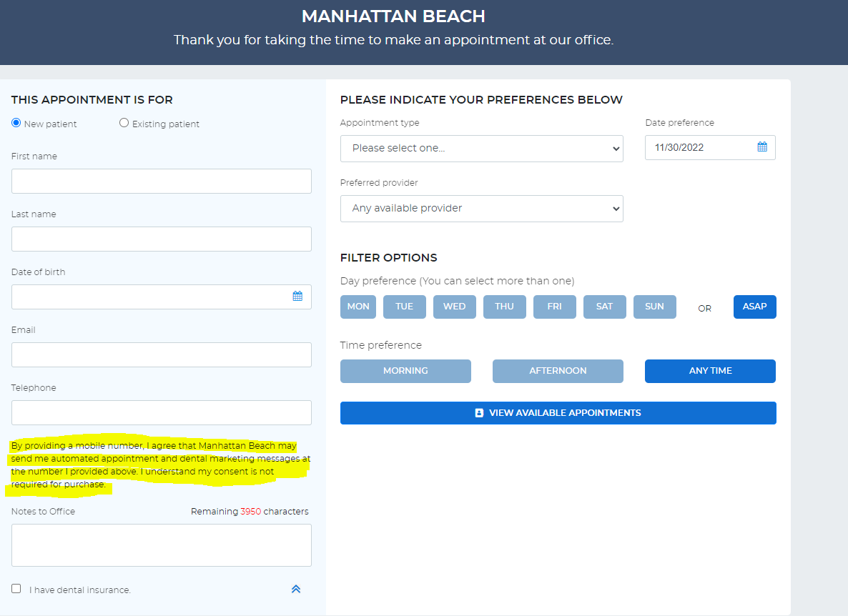
Task: Select the Existing patient radio button
Action: click(x=124, y=123)
